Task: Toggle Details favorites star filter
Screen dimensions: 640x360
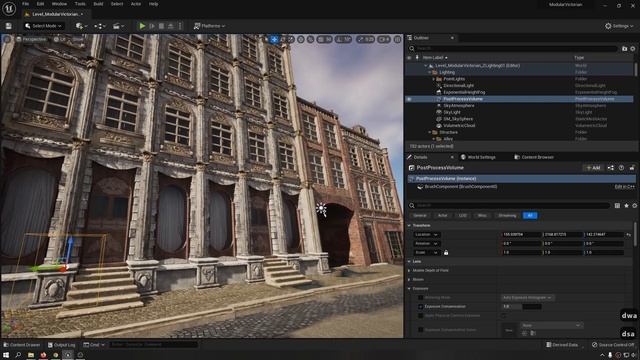Action: 627,205
